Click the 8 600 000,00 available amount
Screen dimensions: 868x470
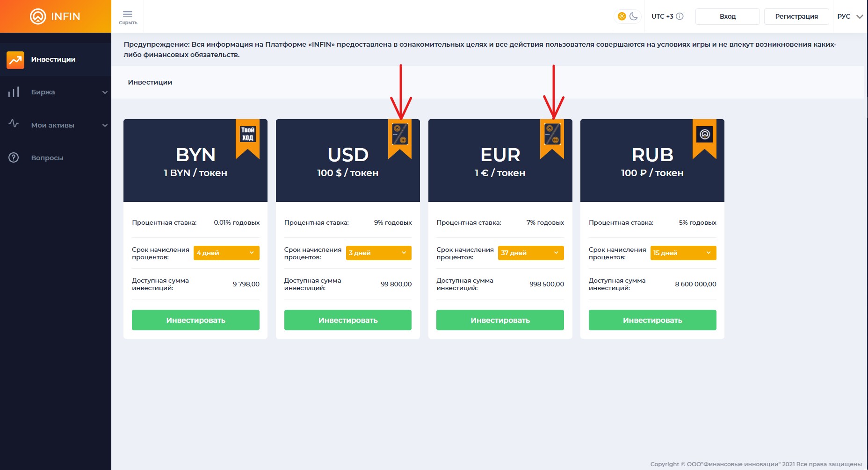click(695, 284)
